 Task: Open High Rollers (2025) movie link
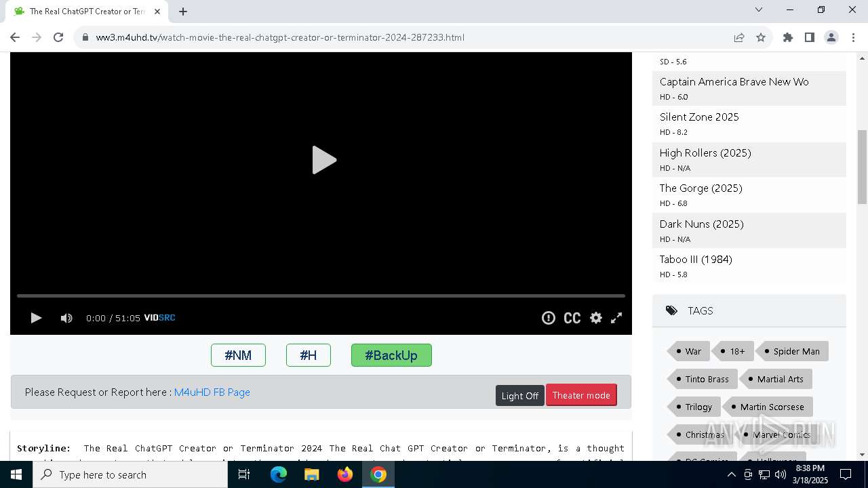click(x=705, y=153)
